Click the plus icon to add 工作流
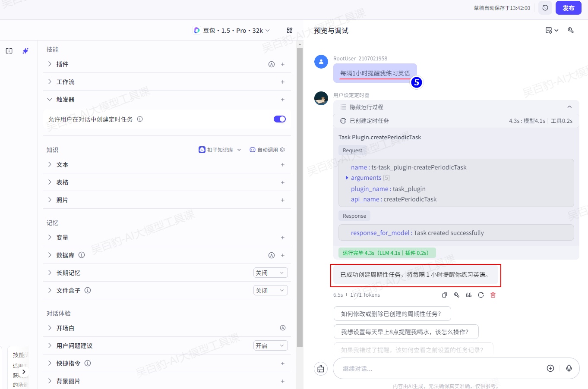Screen dimensions: 588x389 283,82
